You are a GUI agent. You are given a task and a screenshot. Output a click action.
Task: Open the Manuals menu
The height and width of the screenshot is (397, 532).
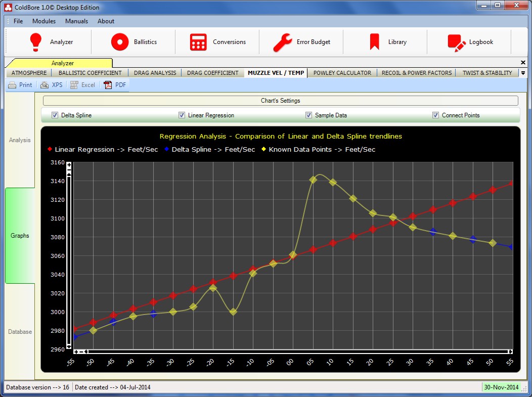coord(77,21)
